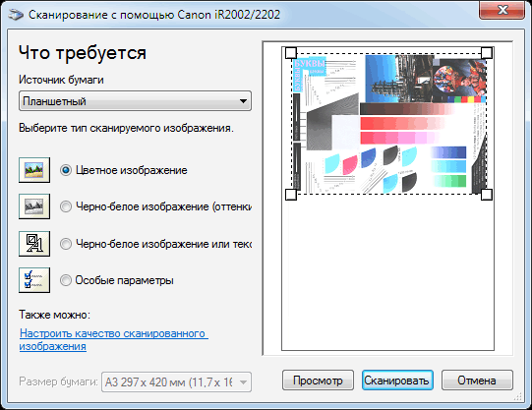
Task: Click the black-and-white text icon
Action: point(34,244)
